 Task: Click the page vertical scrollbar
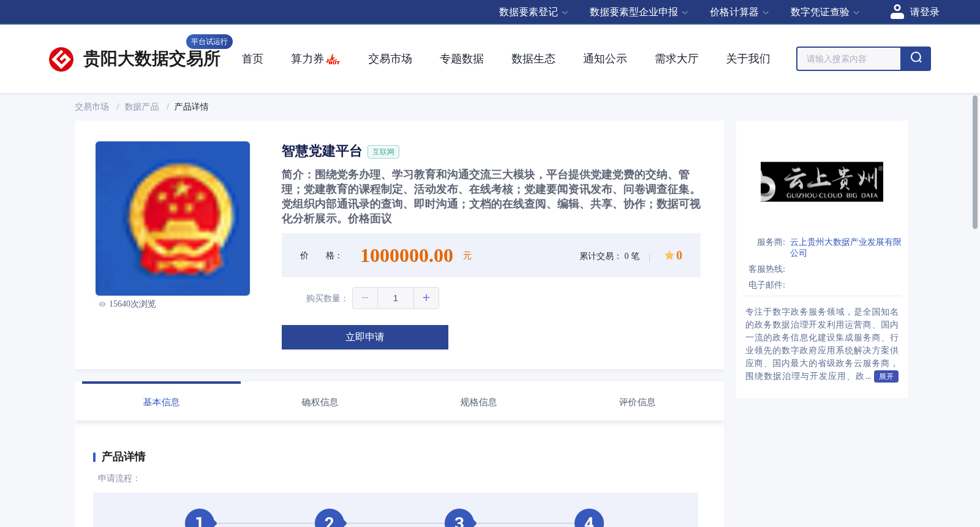pyautogui.click(x=975, y=162)
